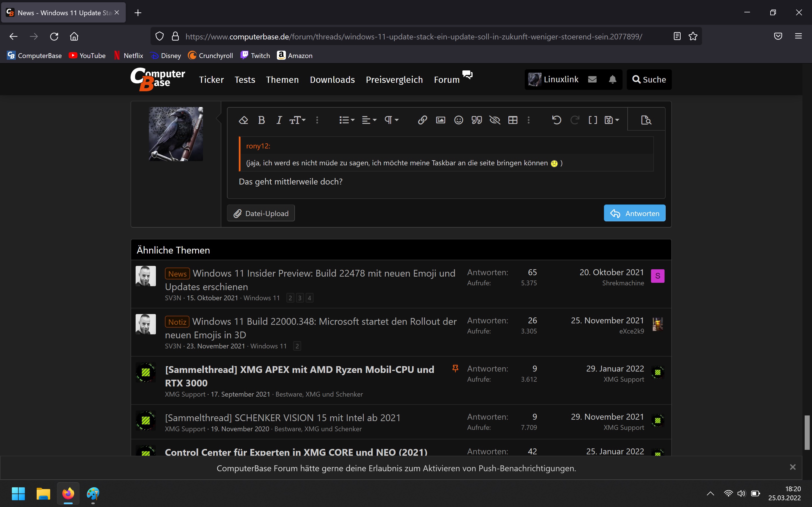Open the Downloads navigation item
This screenshot has height=507, width=812.
tap(332, 80)
